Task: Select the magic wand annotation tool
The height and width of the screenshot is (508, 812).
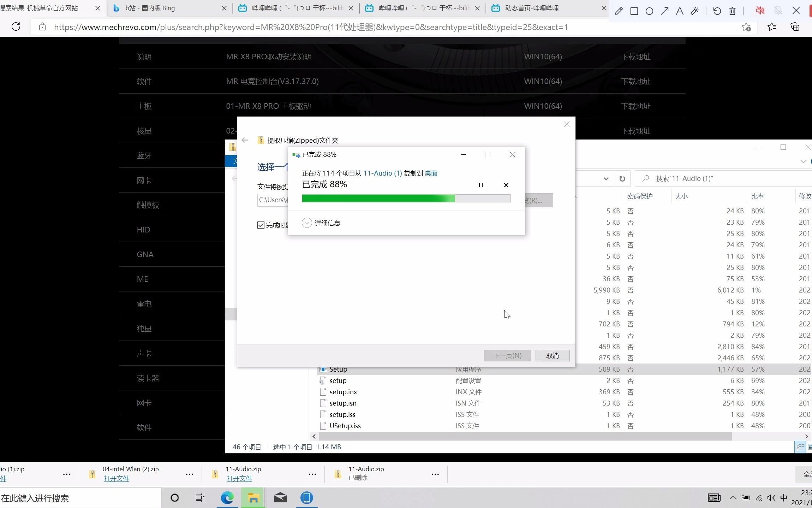Action: (x=694, y=11)
